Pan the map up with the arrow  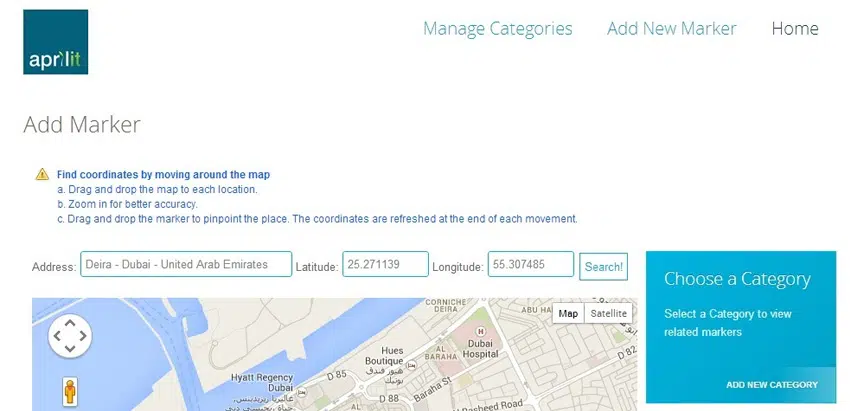point(69,323)
